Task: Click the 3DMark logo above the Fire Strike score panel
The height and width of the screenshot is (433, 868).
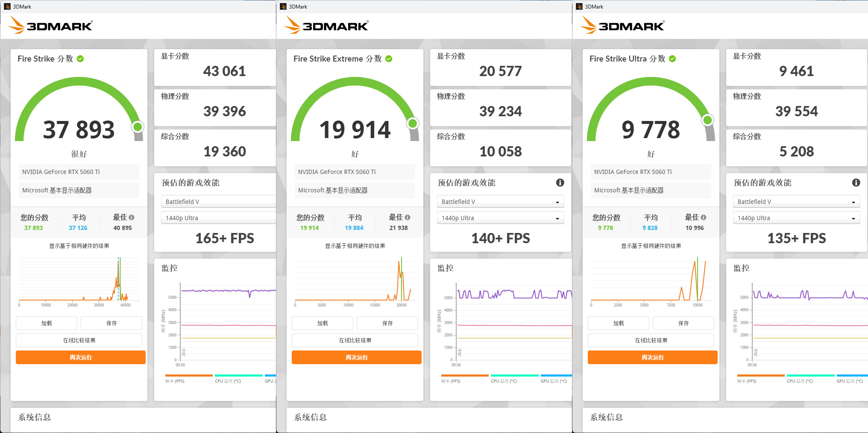Action: coord(50,25)
